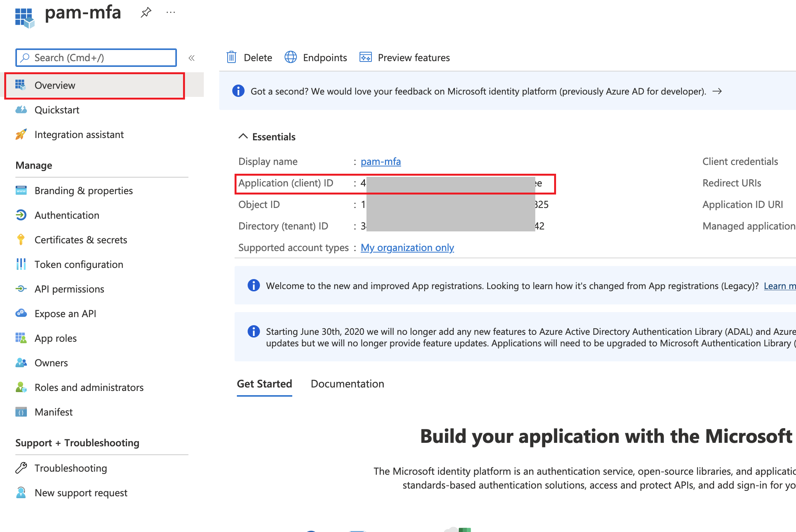Click the Manifest icon

21,412
